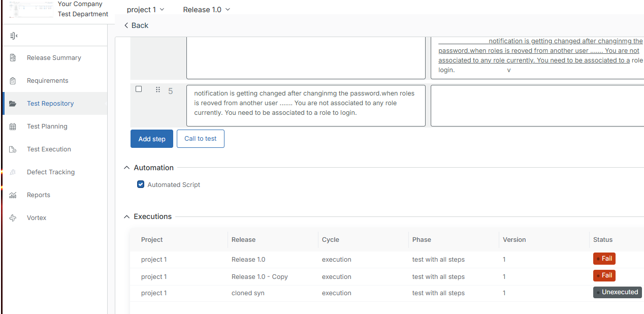Click the drag handle for step 5
This screenshot has width=644, height=314.
157,90
